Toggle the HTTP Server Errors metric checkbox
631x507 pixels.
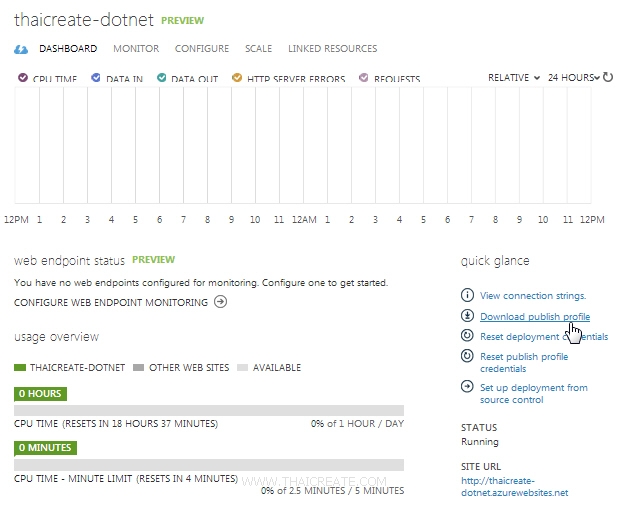click(237, 77)
